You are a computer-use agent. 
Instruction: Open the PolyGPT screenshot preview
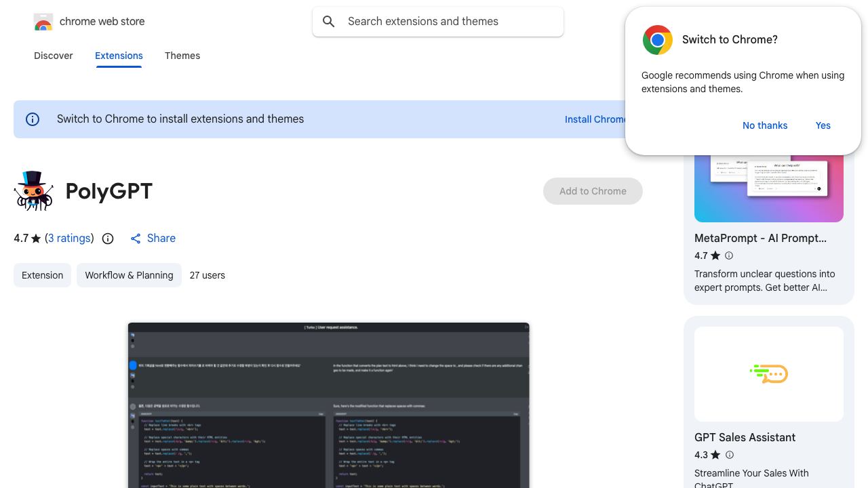[329, 405]
